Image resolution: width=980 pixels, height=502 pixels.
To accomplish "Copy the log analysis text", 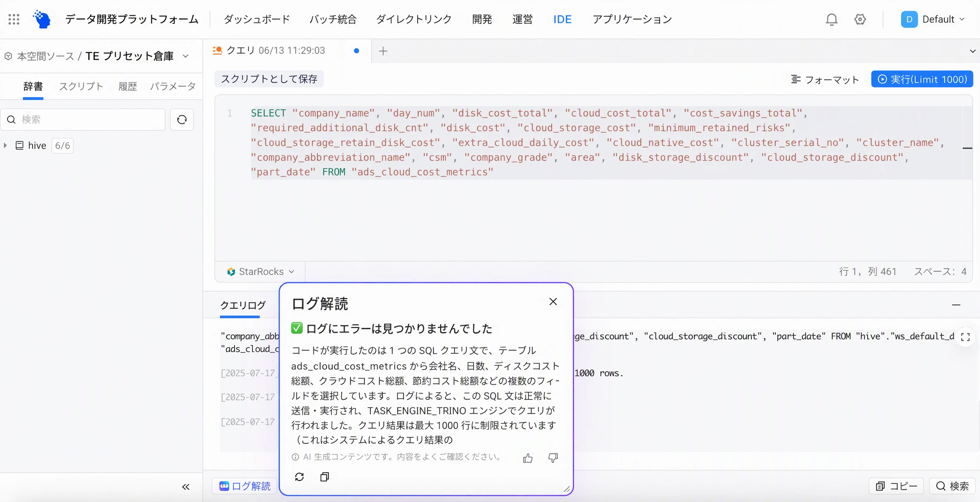I will (324, 477).
